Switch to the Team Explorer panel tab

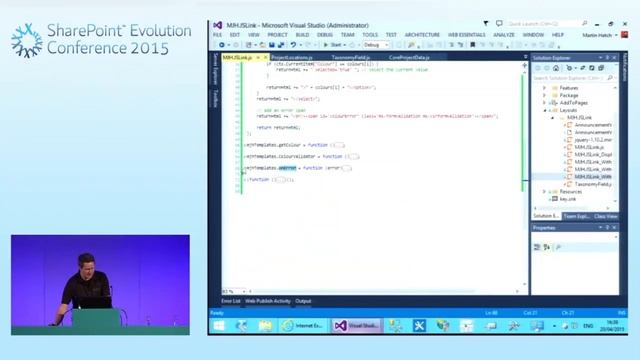[576, 216]
